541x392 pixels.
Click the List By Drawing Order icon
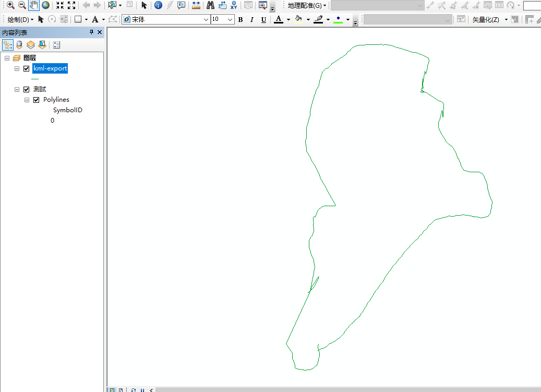click(x=8, y=45)
